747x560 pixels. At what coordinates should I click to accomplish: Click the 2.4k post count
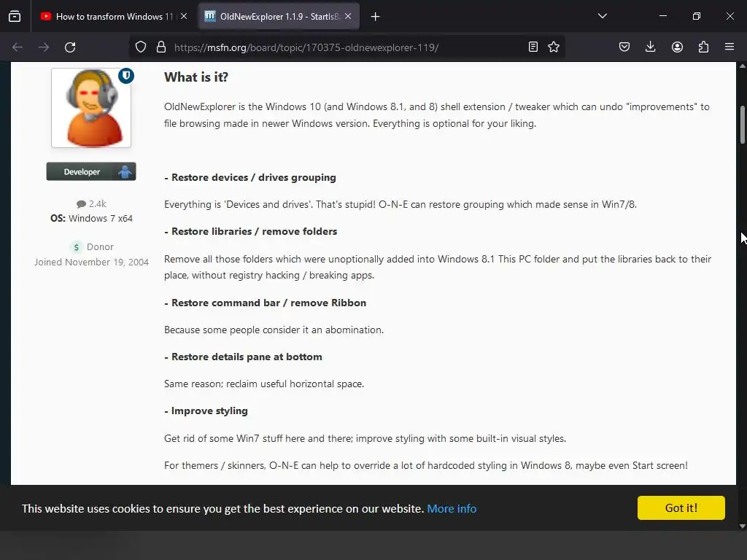coord(91,204)
